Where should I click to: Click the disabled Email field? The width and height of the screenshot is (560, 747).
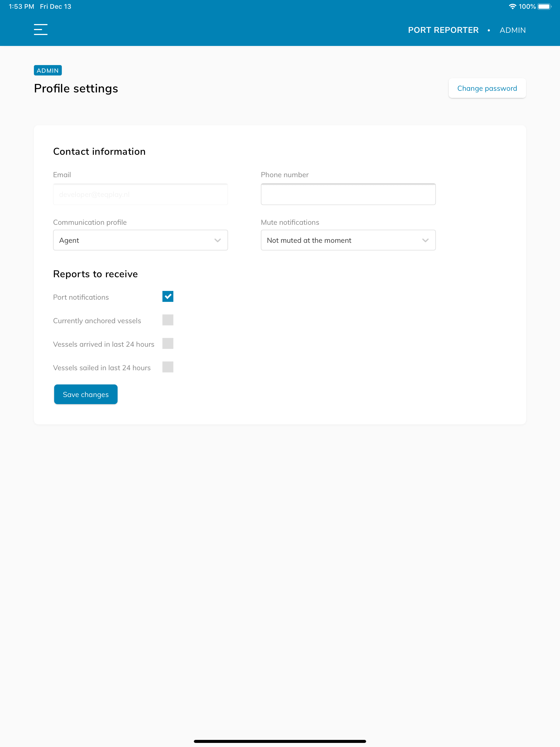pyautogui.click(x=141, y=194)
